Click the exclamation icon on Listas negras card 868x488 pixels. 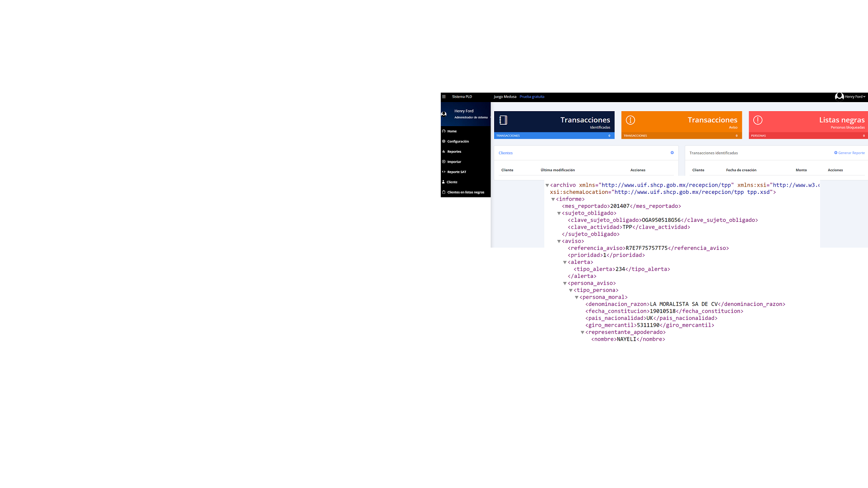[758, 120]
